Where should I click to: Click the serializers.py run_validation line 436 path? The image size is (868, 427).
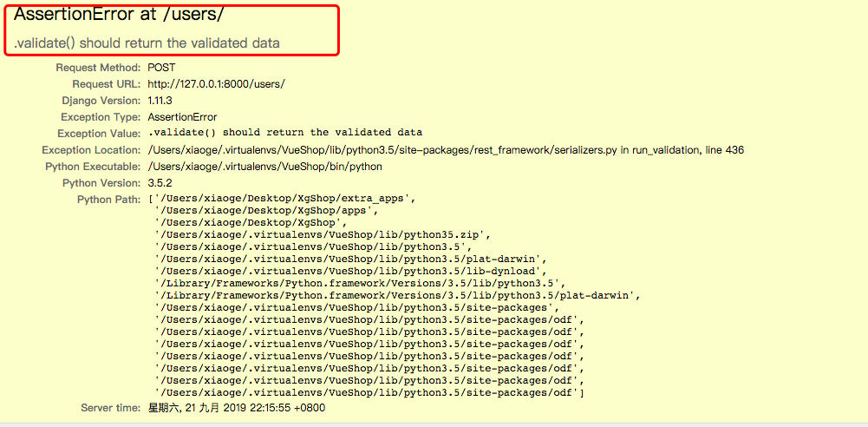(446, 150)
